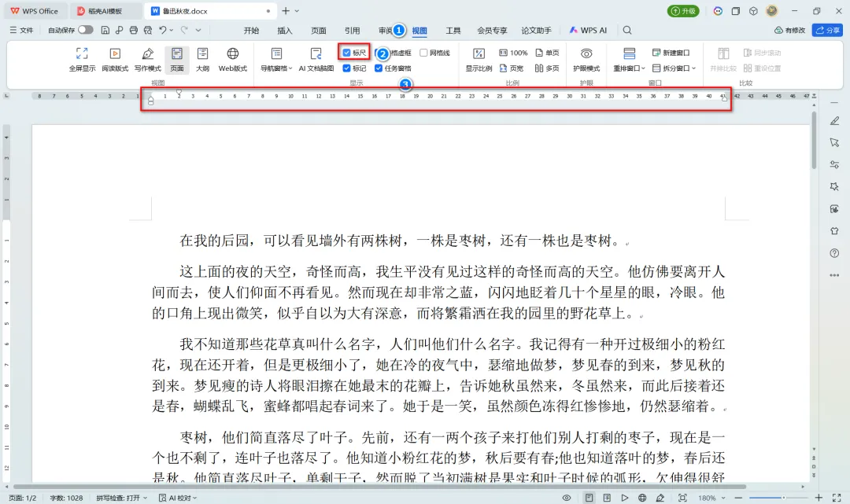The height and width of the screenshot is (504, 850).
Task: Click the print preview icon in quick toolbar
Action: (x=147, y=31)
